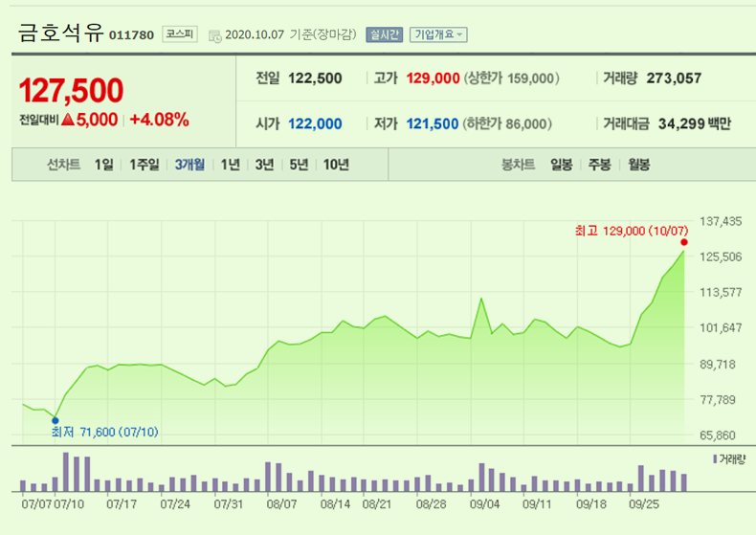Viewport: 756px width, 535px height.
Task: Click the red up-triangle next to 5,000
Action: click(x=68, y=119)
